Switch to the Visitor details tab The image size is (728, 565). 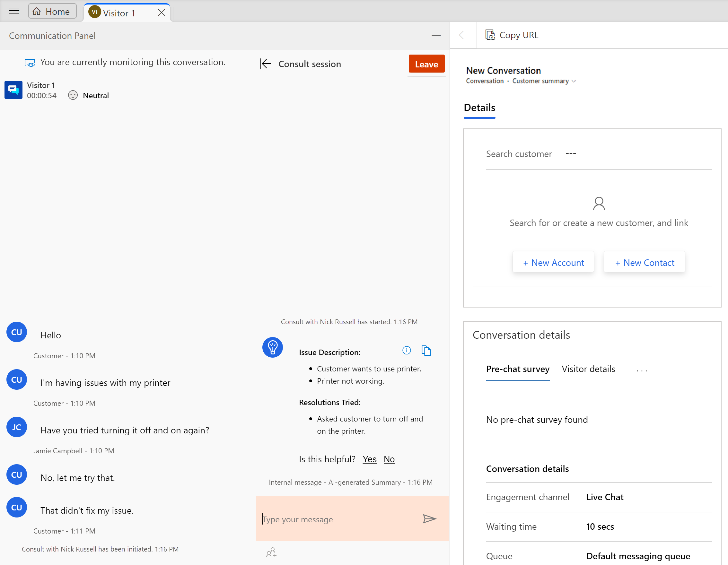coord(589,369)
